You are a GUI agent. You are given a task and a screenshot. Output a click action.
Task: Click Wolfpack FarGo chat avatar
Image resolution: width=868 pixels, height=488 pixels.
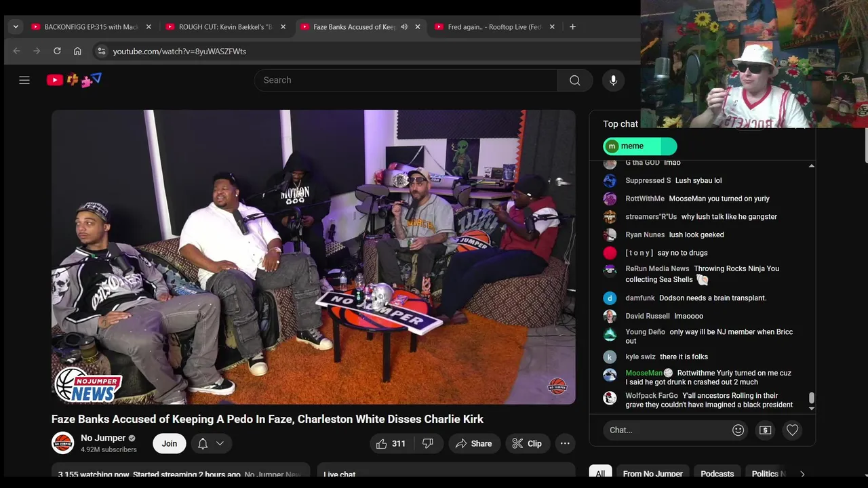pyautogui.click(x=610, y=398)
